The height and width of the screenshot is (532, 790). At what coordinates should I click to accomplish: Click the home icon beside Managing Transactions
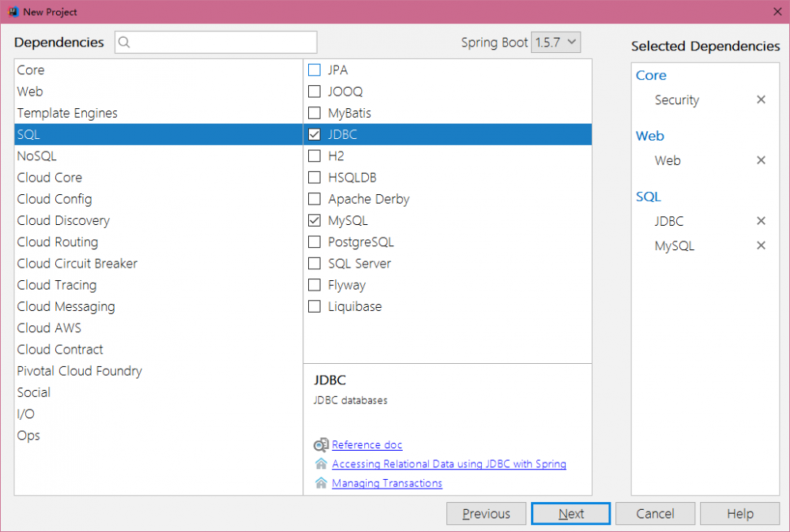[x=321, y=483]
